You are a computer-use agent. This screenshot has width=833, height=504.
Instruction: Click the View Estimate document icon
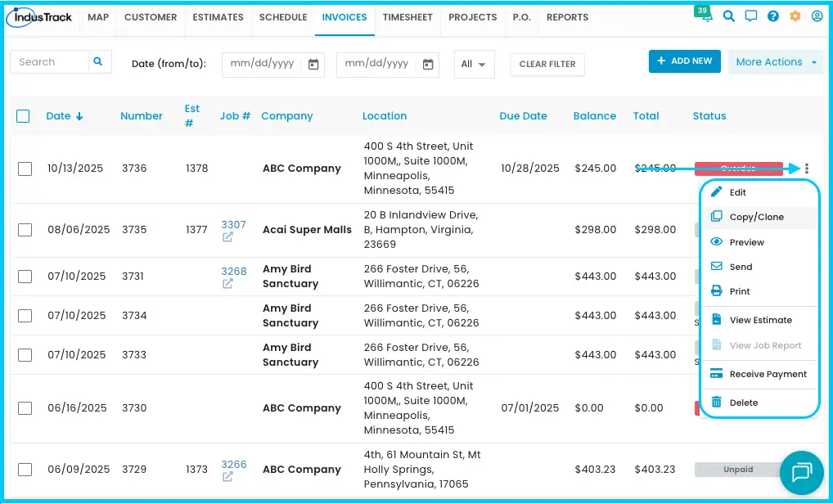716,320
